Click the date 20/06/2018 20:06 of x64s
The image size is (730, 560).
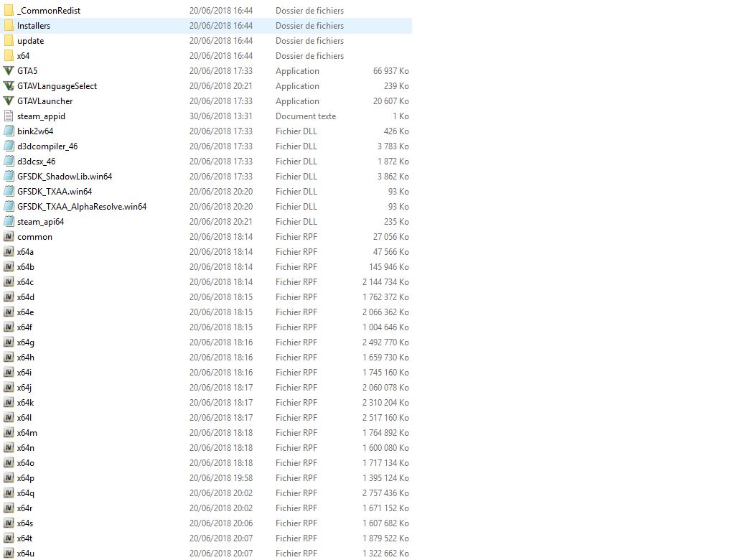point(220,523)
